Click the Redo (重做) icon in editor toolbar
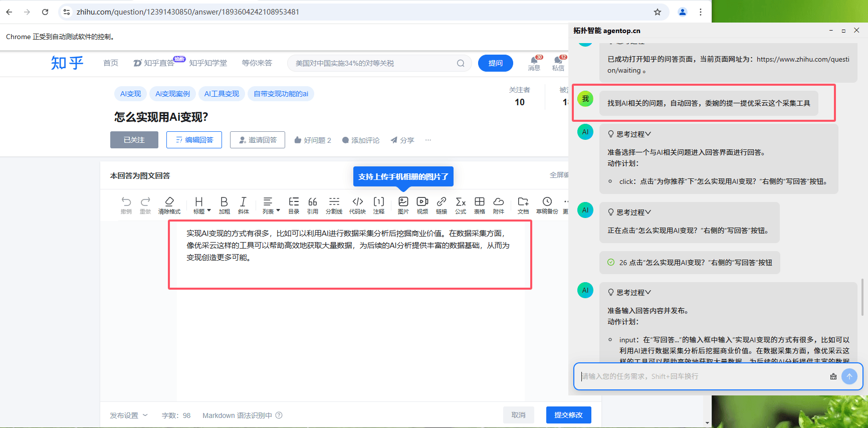868x428 pixels. click(x=145, y=205)
